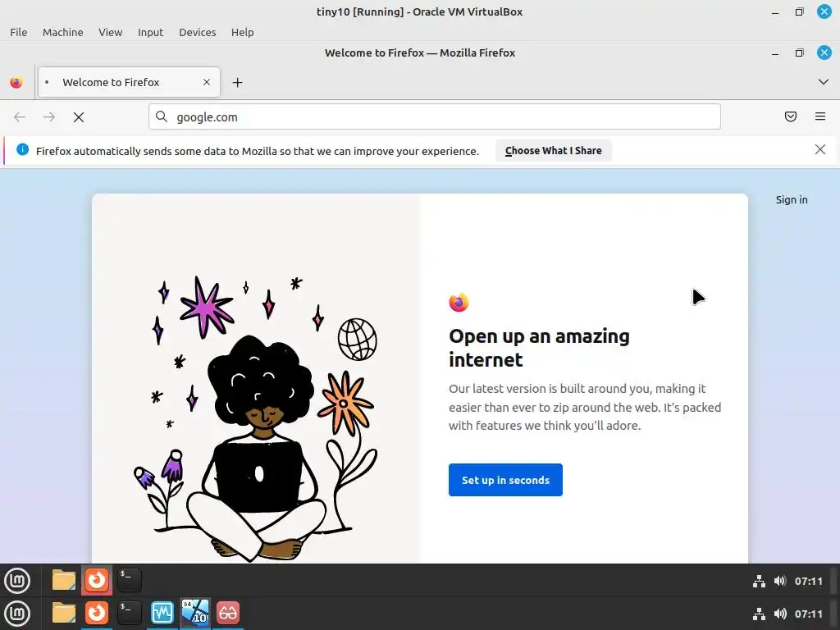Click the Firefox logo above headline
840x630 pixels.
click(x=459, y=302)
